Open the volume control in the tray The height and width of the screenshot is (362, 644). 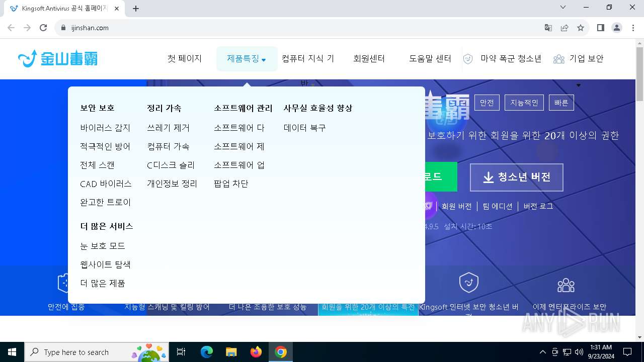tap(579, 352)
